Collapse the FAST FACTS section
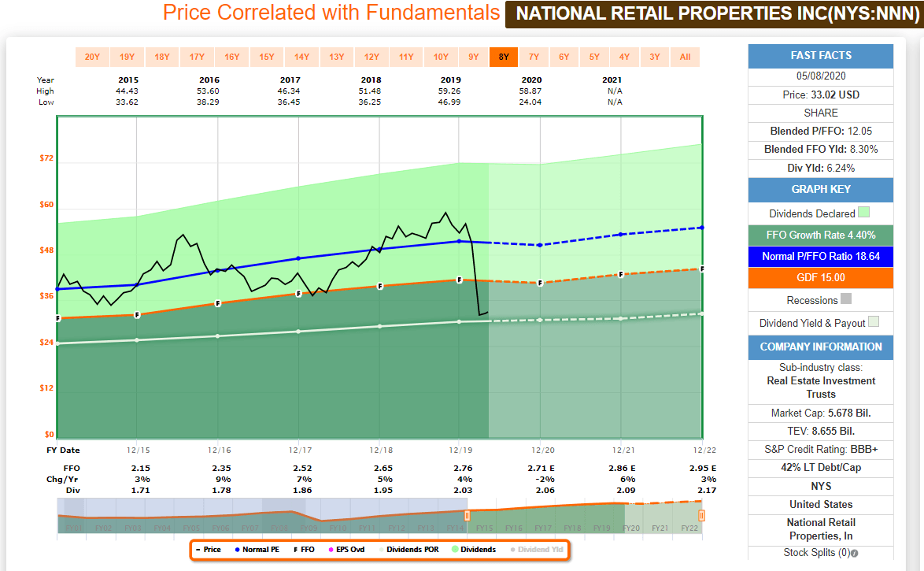The height and width of the screenshot is (571, 924). click(820, 56)
